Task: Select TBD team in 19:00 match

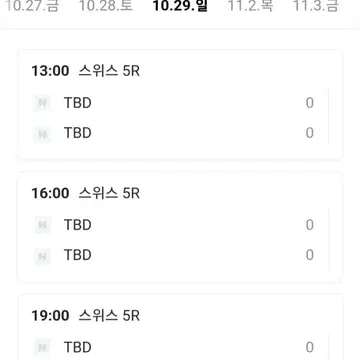Action: click(x=78, y=347)
